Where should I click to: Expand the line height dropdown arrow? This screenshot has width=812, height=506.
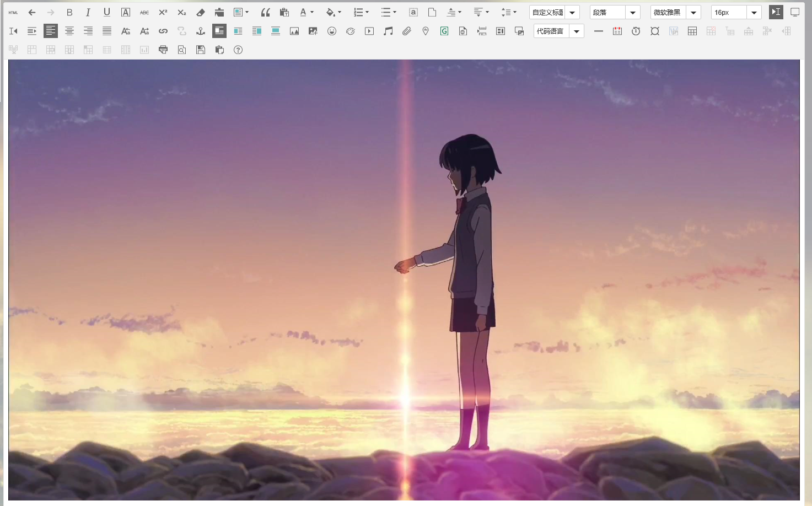coord(515,12)
